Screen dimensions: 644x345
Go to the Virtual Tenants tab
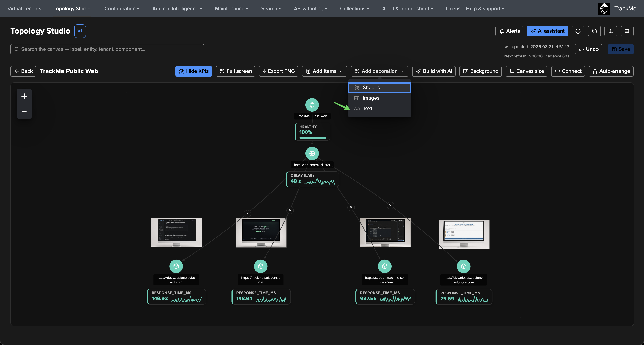coord(24,9)
